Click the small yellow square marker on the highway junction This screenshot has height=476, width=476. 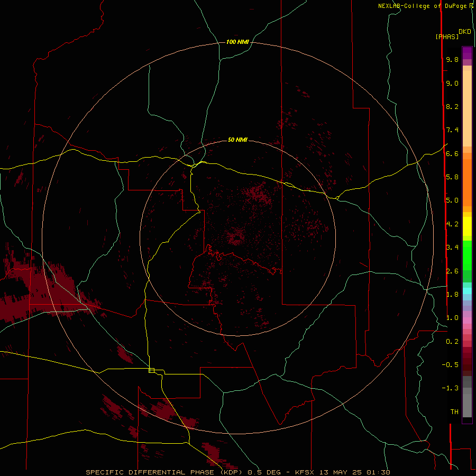click(151, 370)
